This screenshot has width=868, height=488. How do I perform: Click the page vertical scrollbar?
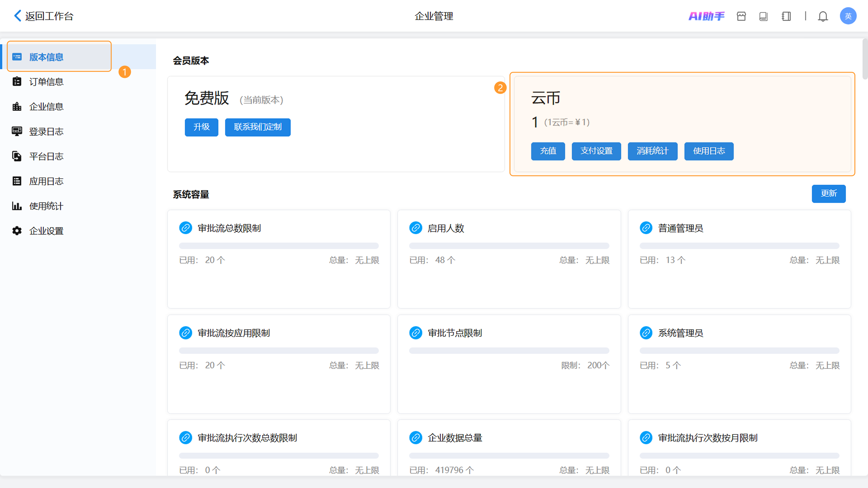point(865,59)
